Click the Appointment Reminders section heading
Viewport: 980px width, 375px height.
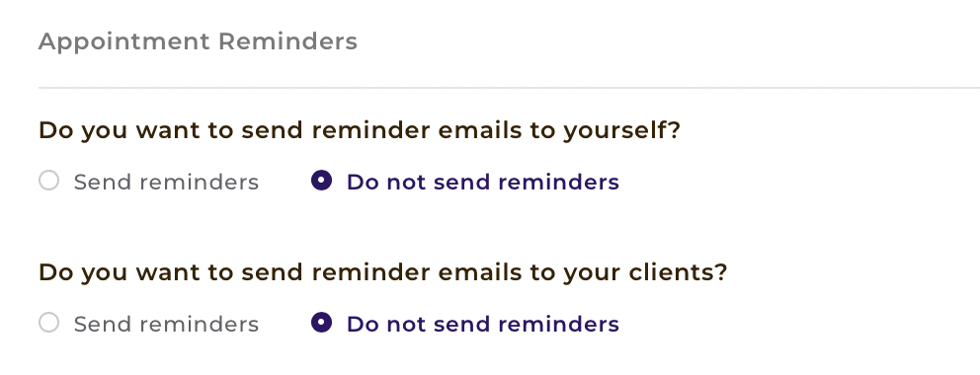[x=199, y=41]
